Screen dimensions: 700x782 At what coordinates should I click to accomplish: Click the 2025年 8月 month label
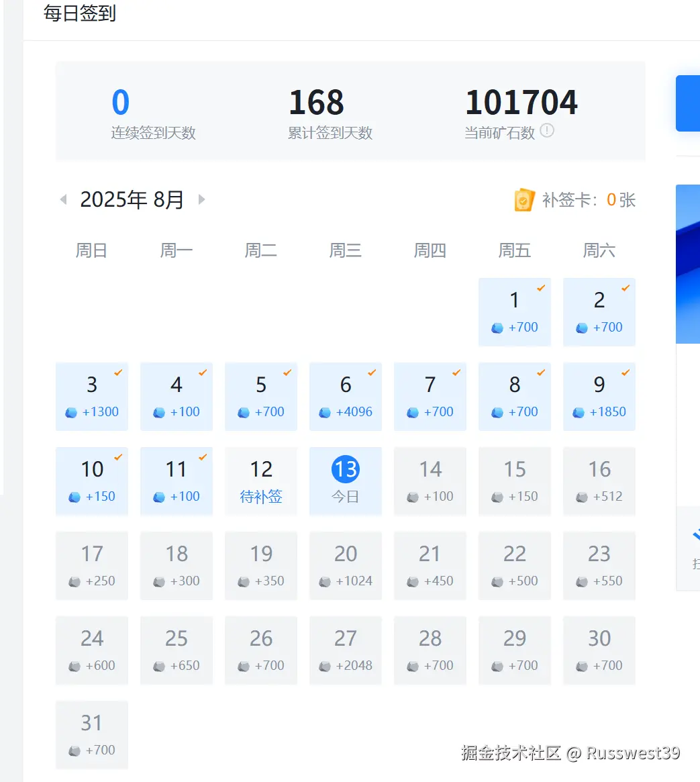[x=132, y=199]
